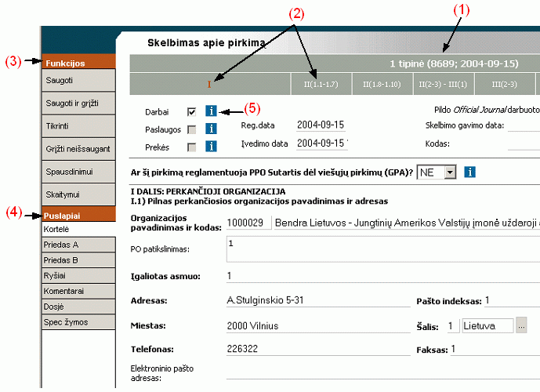This screenshot has height=392, width=540.
Task: Click the Funkcijos section header
Action: 78,63
